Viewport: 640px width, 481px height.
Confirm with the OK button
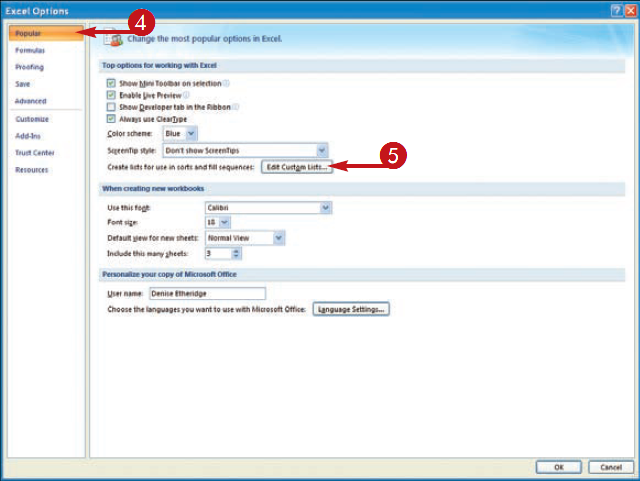click(x=558, y=467)
